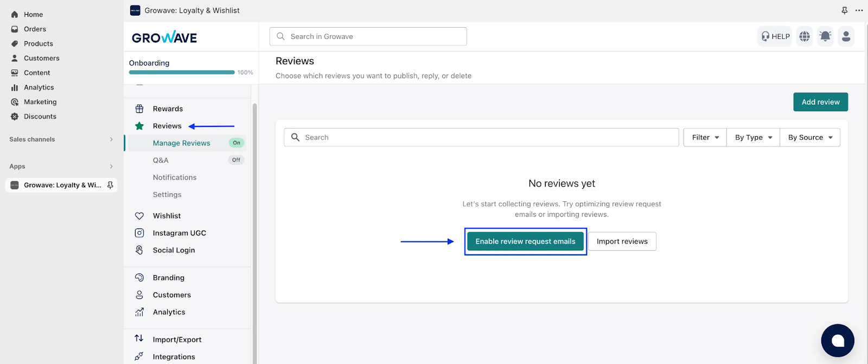Click the Search in Growave field
This screenshot has width=868, height=364.
[368, 36]
